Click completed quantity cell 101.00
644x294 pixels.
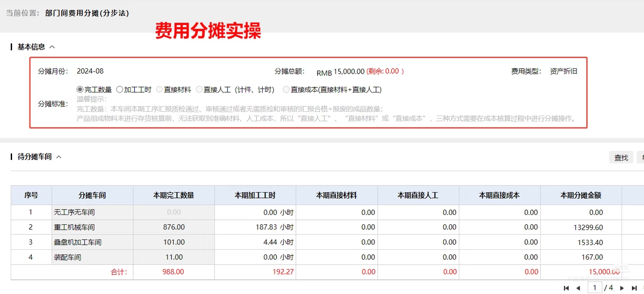click(174, 242)
